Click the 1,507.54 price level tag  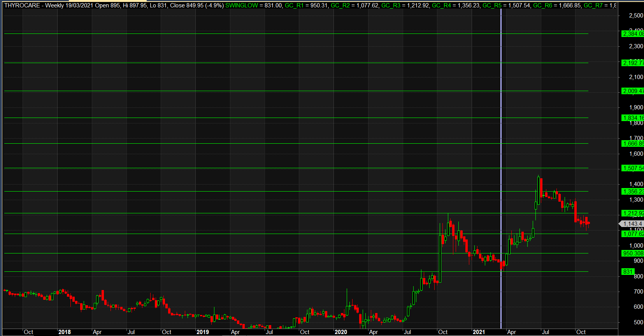[x=633, y=168]
